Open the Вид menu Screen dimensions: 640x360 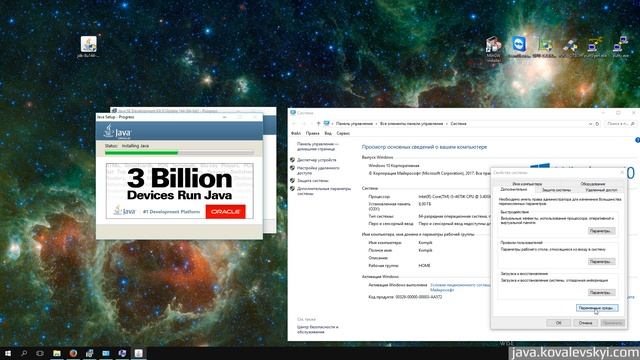(x=328, y=133)
